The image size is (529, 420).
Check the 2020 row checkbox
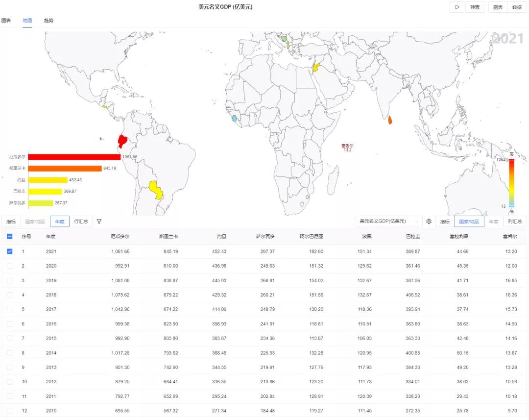pos(9,266)
